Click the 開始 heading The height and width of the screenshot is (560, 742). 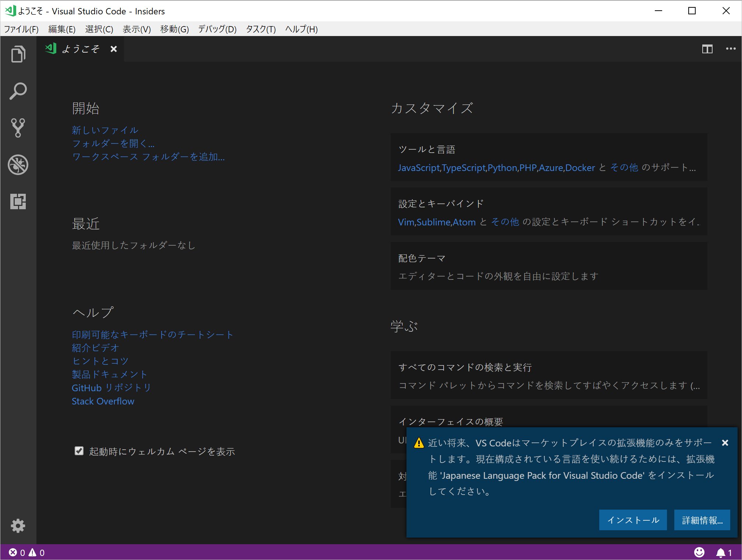click(x=86, y=108)
